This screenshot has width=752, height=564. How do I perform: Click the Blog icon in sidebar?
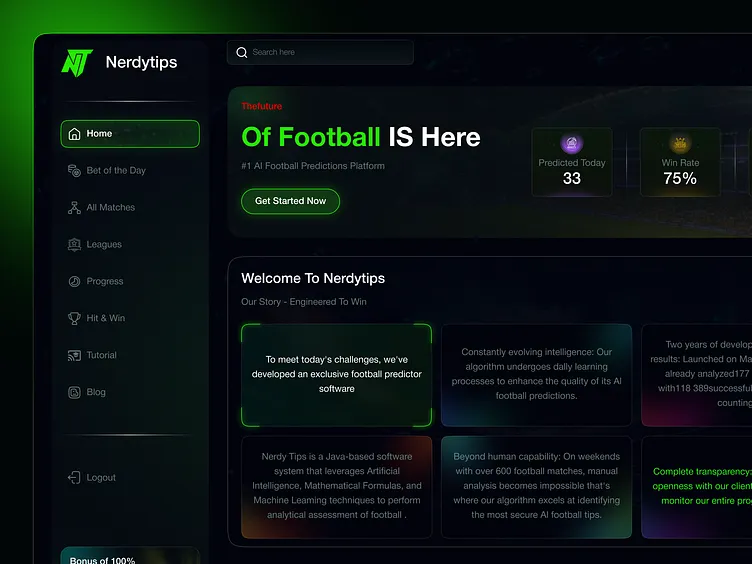(74, 392)
